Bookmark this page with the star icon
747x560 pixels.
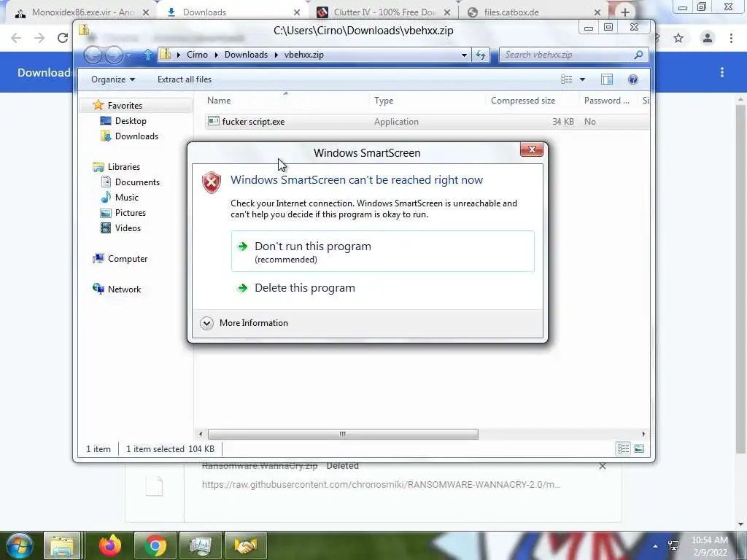678,38
